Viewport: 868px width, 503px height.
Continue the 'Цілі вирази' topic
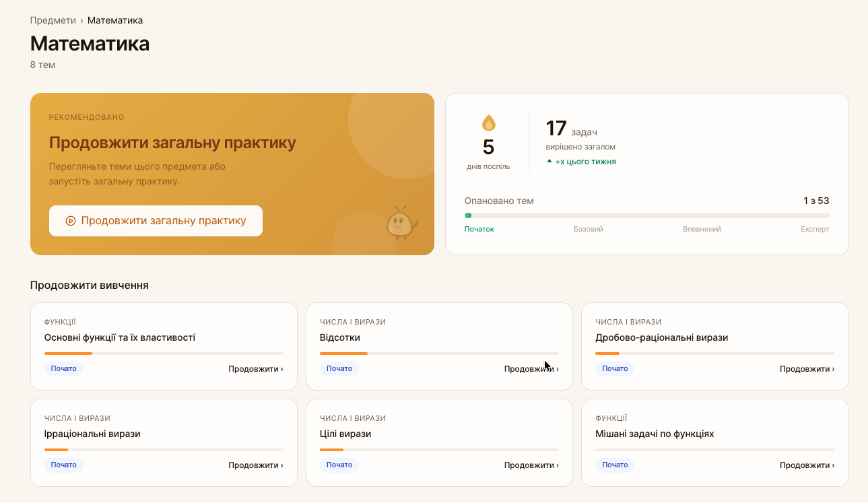(x=531, y=465)
